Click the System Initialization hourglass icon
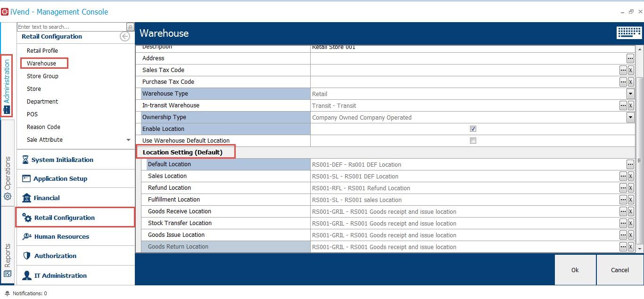This screenshot has height=299, width=644. pos(25,160)
